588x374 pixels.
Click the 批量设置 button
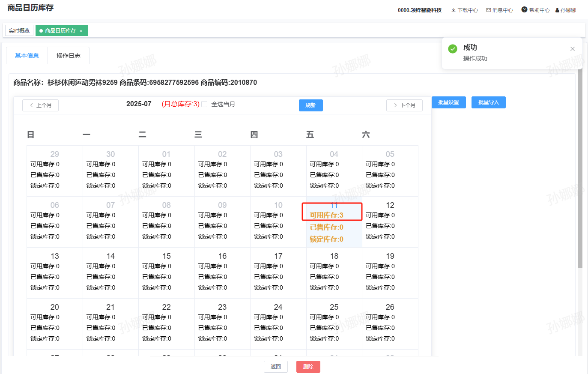click(x=448, y=102)
